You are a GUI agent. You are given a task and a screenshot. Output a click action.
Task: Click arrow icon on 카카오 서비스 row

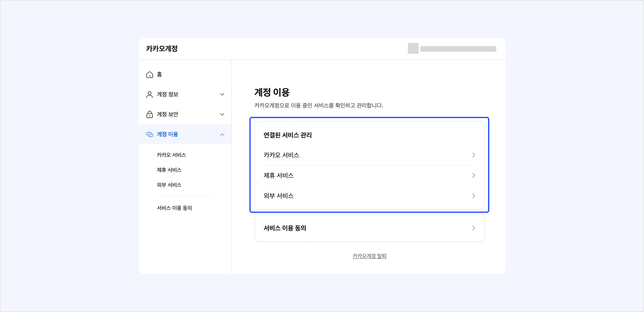pyautogui.click(x=474, y=155)
